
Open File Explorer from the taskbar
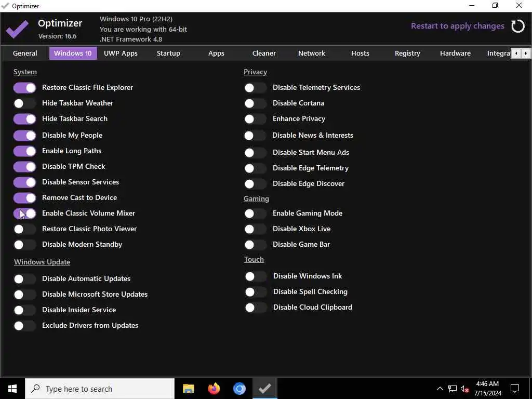click(x=188, y=389)
